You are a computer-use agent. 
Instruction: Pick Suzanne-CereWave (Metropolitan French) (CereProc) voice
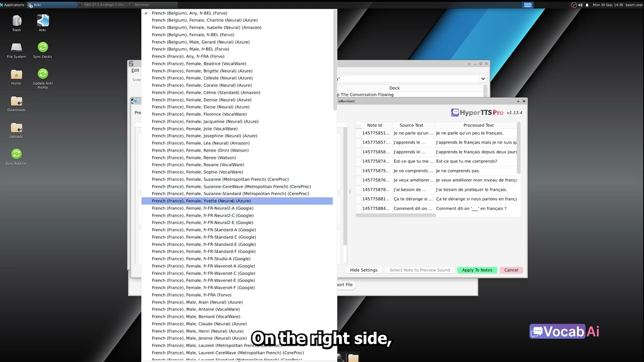pyautogui.click(x=237, y=187)
